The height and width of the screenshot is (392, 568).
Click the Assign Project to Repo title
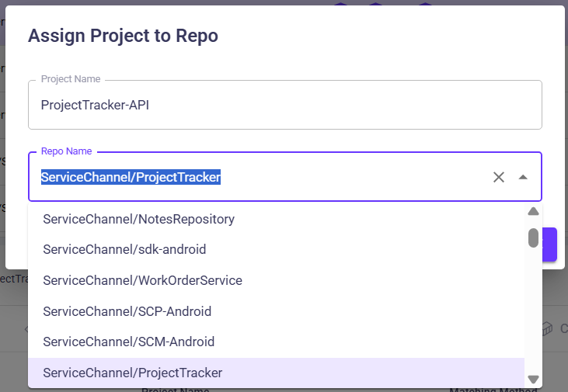click(x=123, y=36)
